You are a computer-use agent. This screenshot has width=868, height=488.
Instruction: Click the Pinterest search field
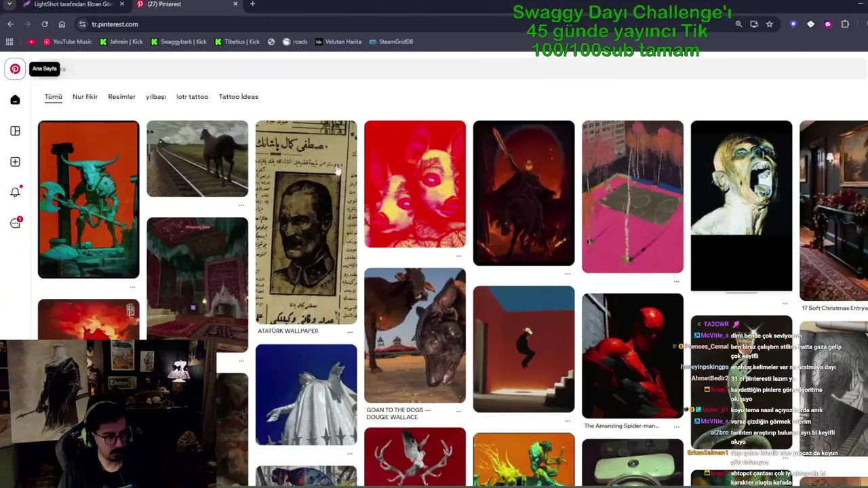448,68
